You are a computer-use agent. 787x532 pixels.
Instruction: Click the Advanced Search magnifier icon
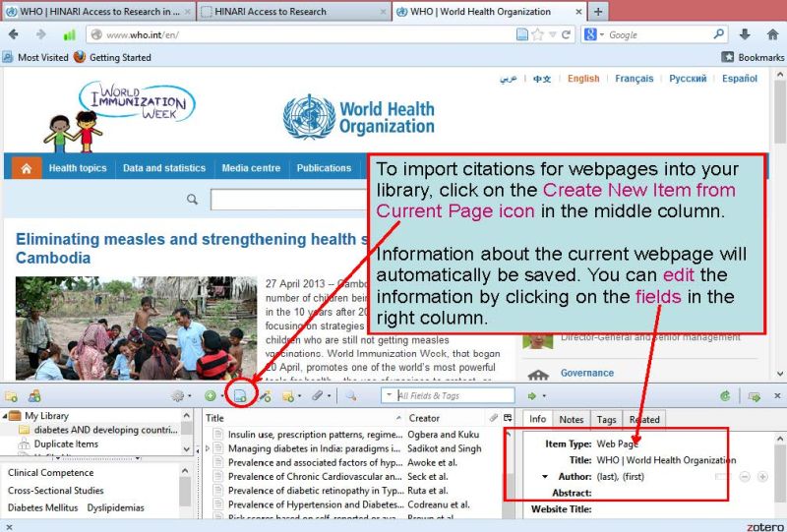point(349,395)
